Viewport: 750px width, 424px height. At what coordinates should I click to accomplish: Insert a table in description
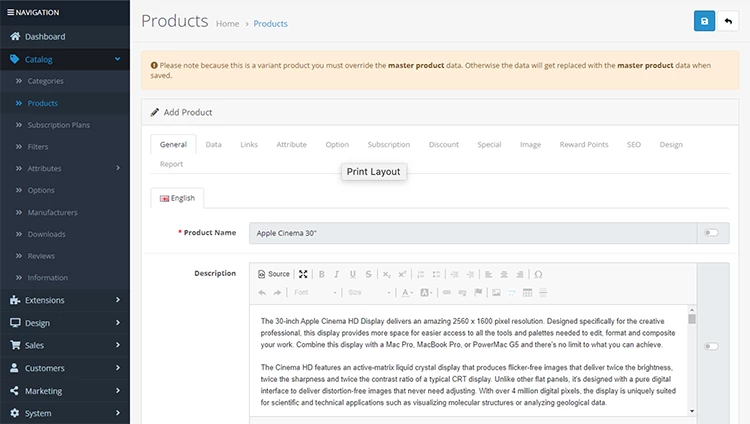pyautogui.click(x=527, y=292)
